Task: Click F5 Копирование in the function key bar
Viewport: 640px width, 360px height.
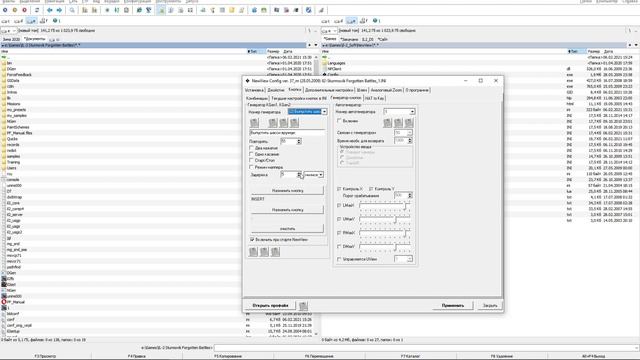Action: pos(228,356)
